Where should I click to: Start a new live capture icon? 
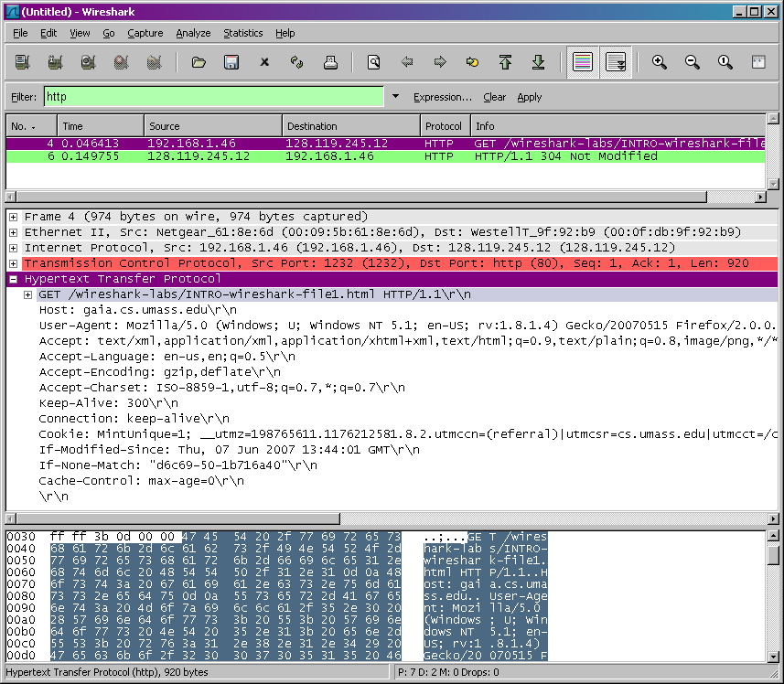click(89, 62)
